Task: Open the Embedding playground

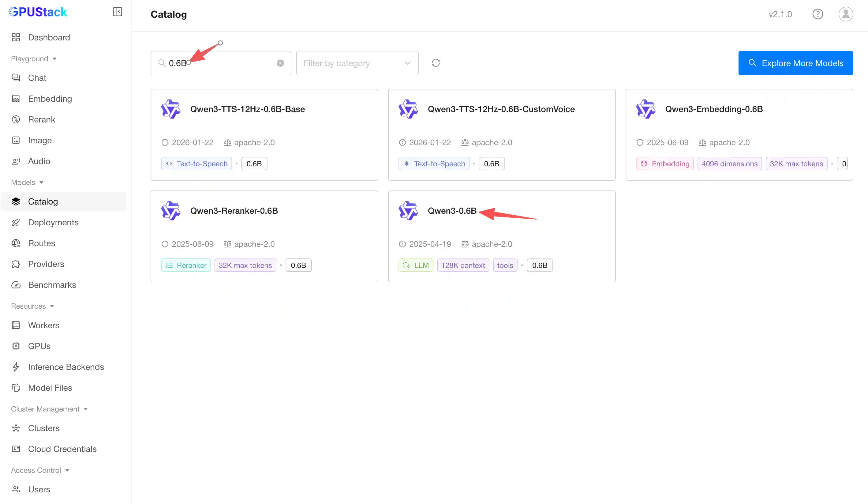Action: click(x=50, y=99)
